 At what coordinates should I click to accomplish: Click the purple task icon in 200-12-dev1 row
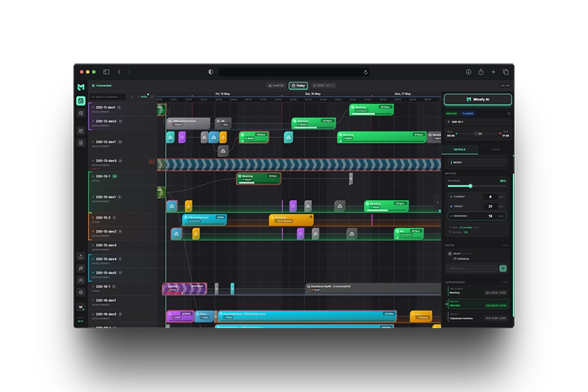coord(182,137)
